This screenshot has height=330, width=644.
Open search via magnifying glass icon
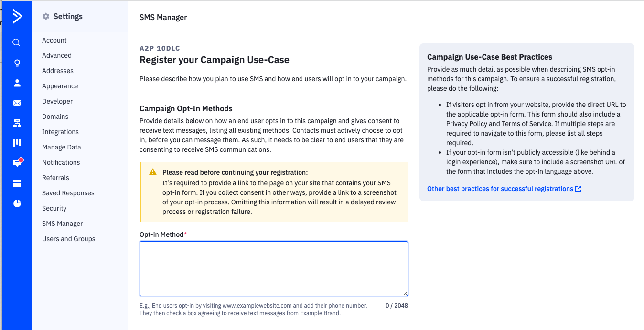tap(16, 43)
